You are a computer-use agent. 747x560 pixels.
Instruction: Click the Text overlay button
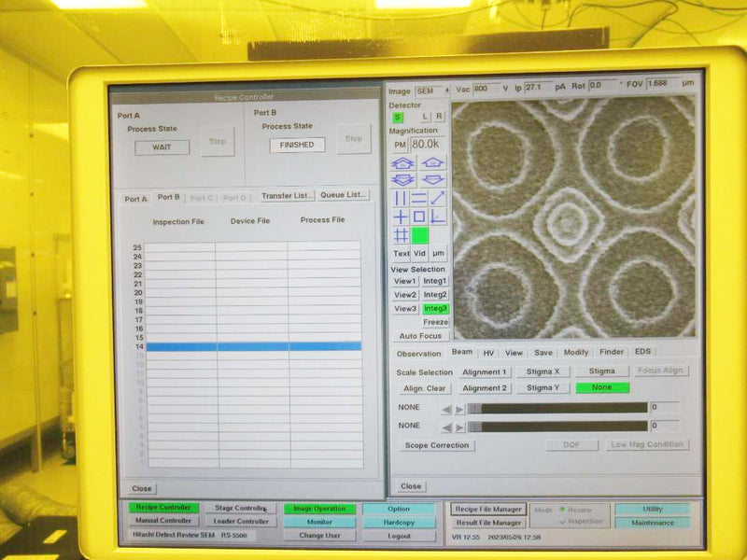pyautogui.click(x=402, y=254)
